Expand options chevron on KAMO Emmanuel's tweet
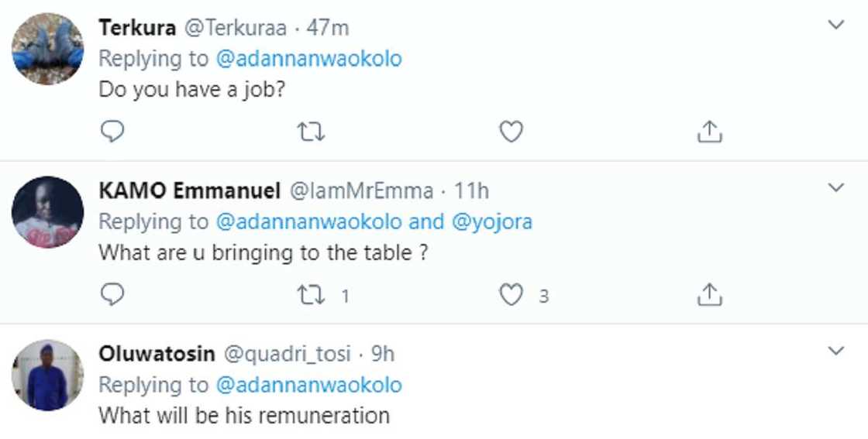 tap(835, 188)
